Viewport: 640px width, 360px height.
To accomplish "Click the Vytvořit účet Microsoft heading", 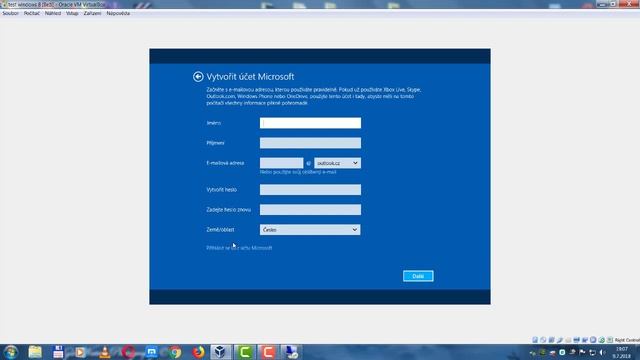I will tap(250, 77).
